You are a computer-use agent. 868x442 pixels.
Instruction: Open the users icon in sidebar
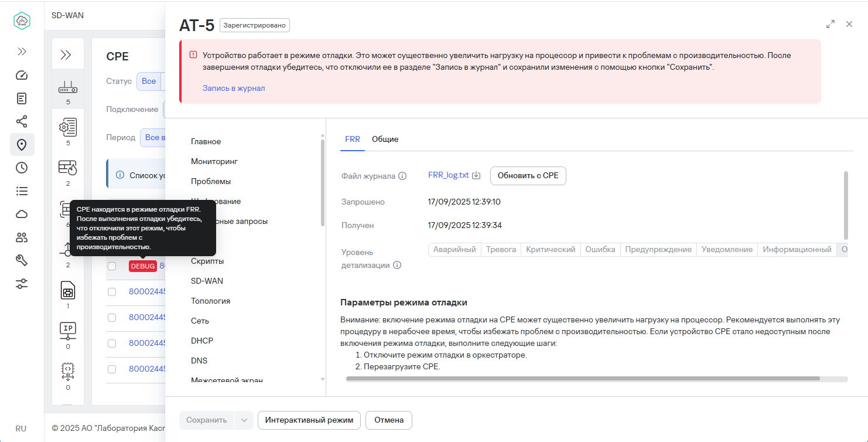tap(22, 237)
